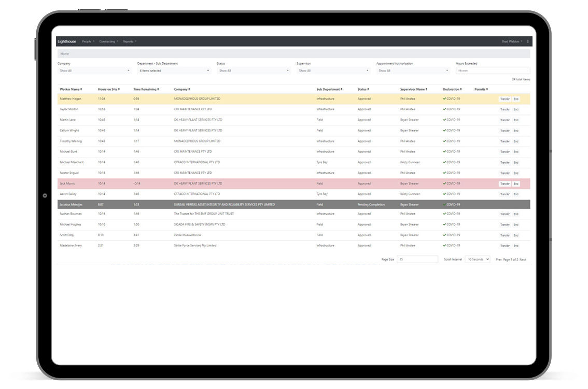This screenshot has height=389, width=588.
Task: Select worker name Jacobus Meintjes
Action: [x=71, y=205]
